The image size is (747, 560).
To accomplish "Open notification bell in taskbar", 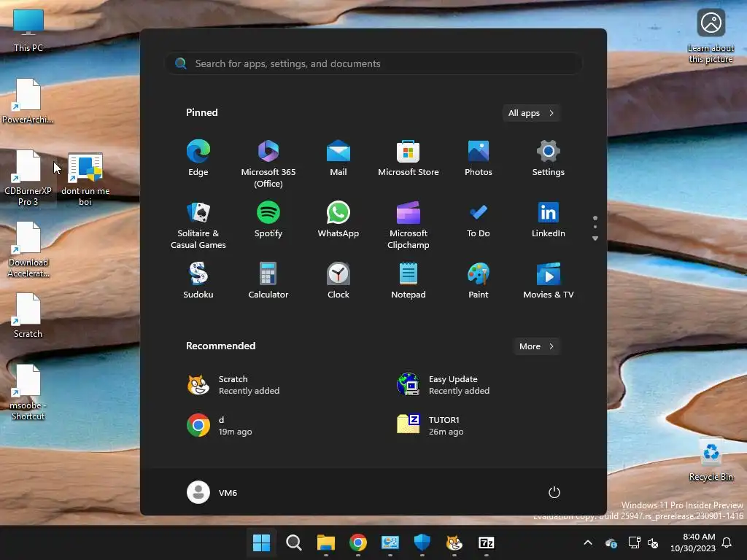I will point(727,542).
